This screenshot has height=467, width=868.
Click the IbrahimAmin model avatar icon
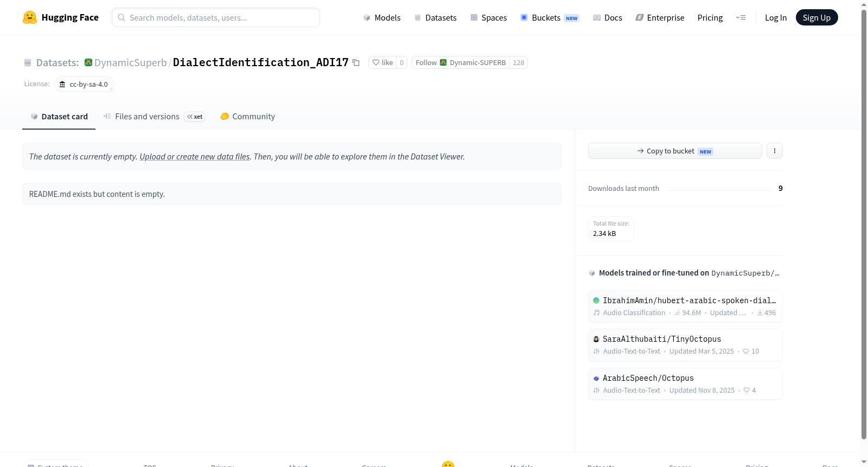point(596,300)
